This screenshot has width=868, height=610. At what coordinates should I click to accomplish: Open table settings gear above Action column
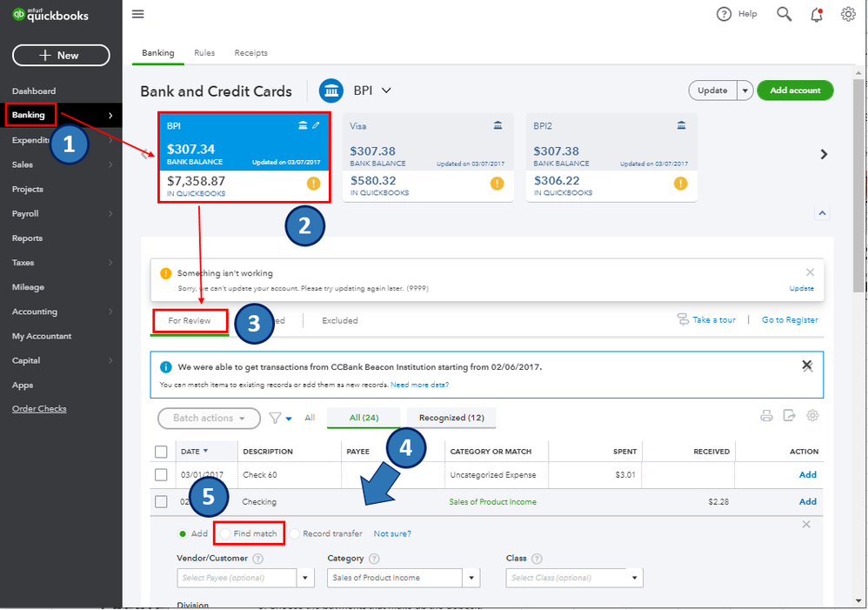tap(812, 415)
